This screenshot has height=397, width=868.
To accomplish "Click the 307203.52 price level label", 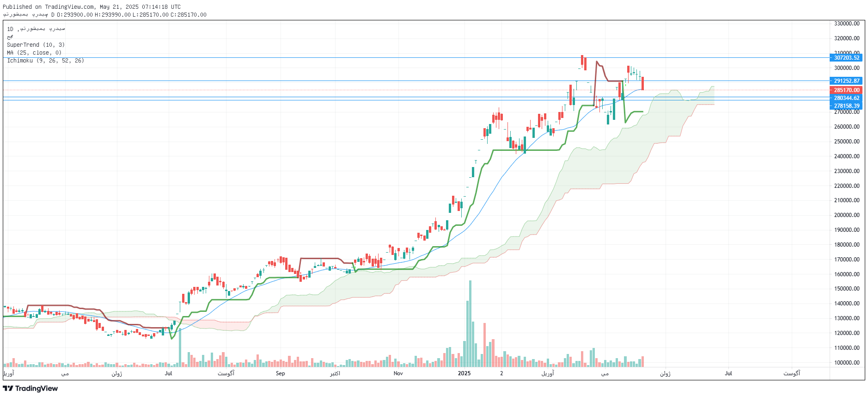I will (846, 58).
